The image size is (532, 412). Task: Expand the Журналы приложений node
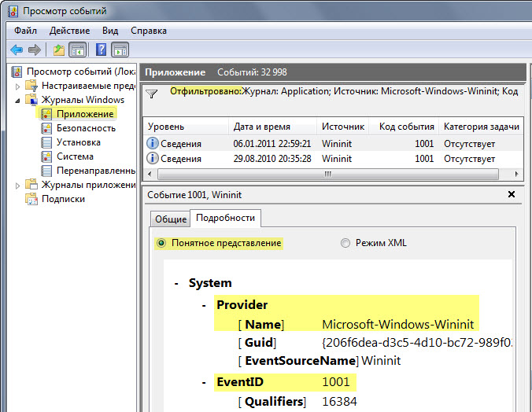[18, 185]
